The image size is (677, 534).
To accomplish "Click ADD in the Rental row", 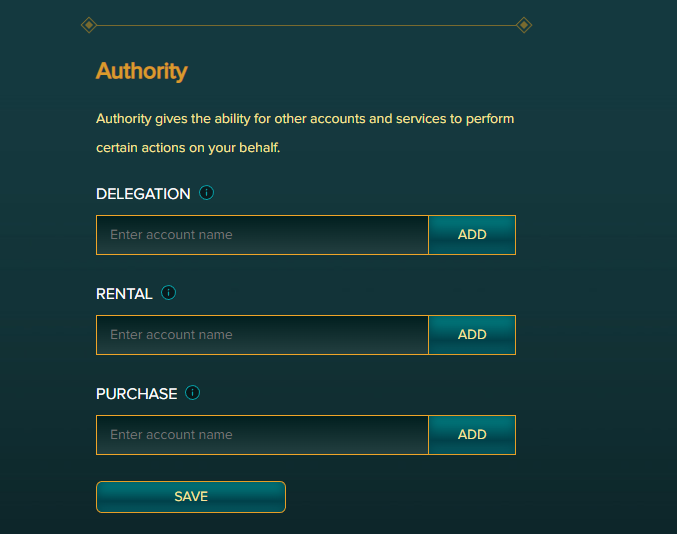I will click(472, 335).
